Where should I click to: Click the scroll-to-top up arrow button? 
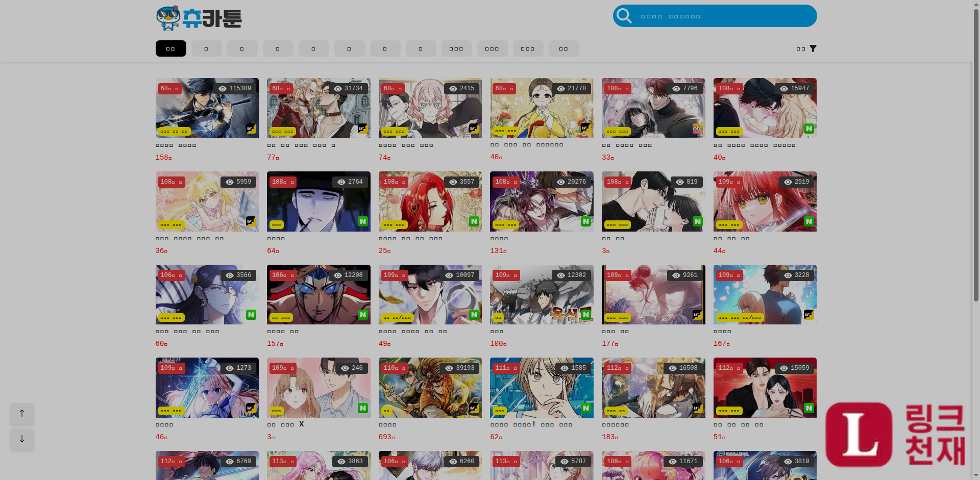pos(22,413)
